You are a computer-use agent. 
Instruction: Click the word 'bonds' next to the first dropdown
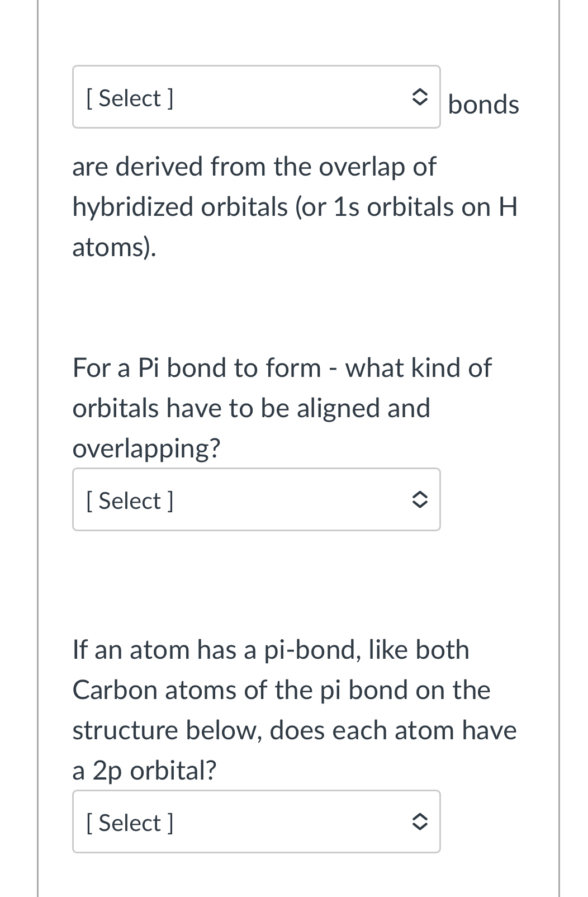(483, 103)
